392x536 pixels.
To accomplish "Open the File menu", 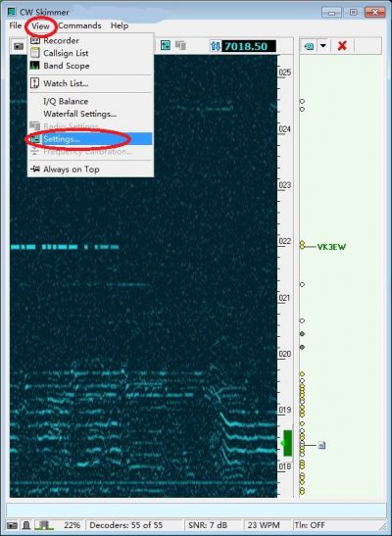I will (15, 25).
